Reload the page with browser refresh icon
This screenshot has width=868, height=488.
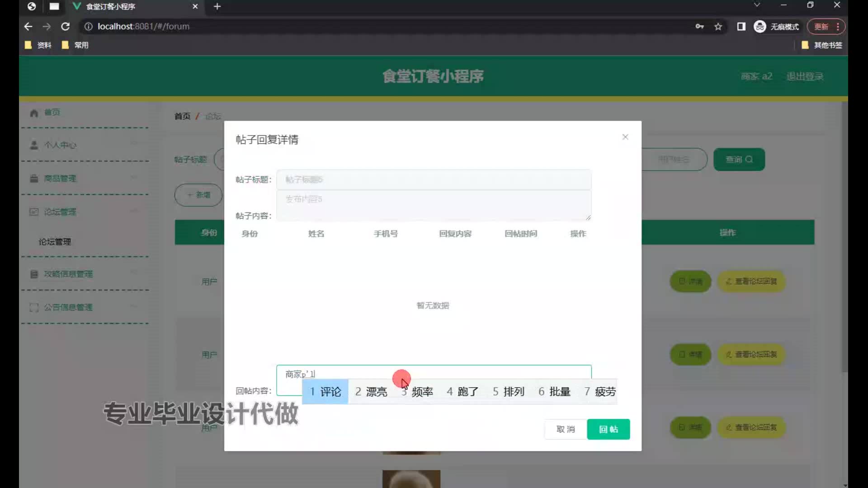[x=66, y=27]
